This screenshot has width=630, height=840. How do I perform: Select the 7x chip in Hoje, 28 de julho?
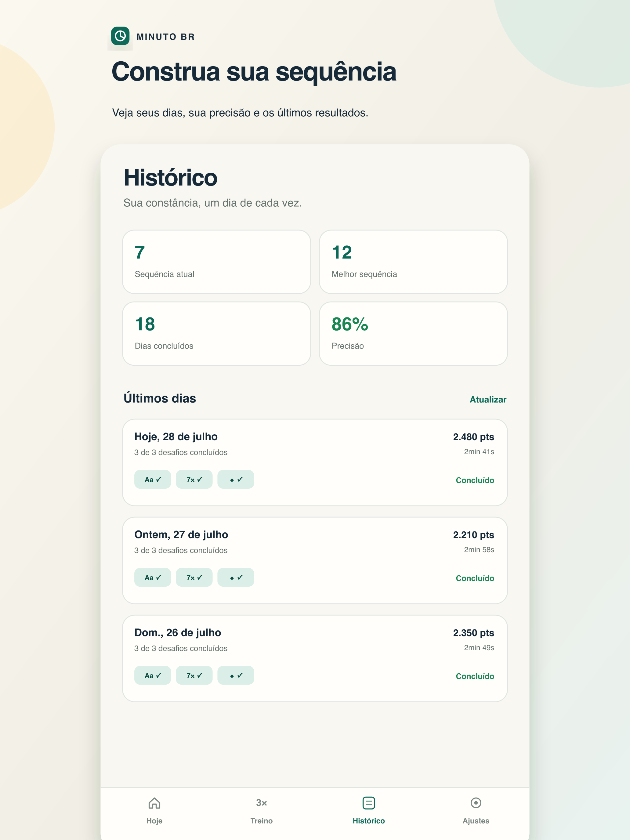pyautogui.click(x=194, y=479)
